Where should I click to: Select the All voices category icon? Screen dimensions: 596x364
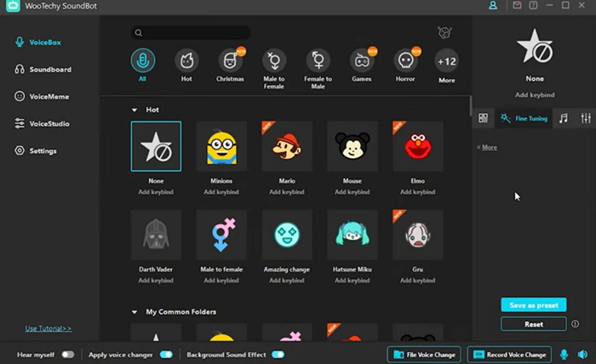tap(142, 60)
